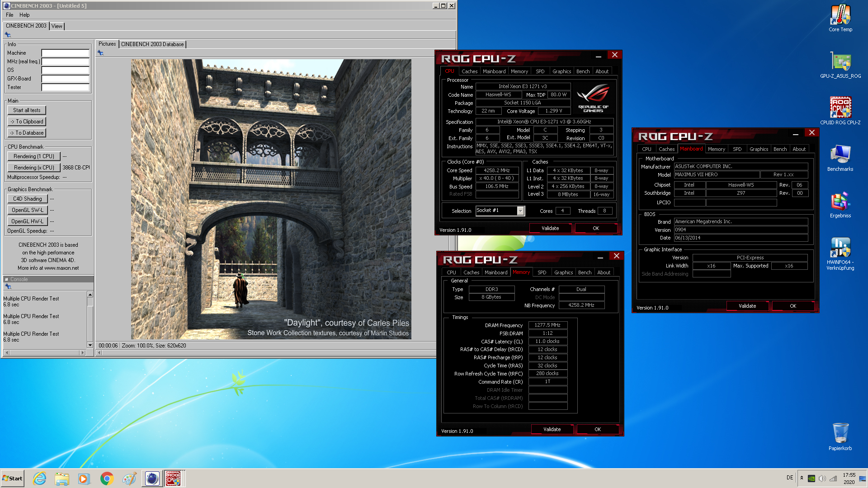The width and height of the screenshot is (868, 488).
Task: Open Windows Explorer from taskbar
Action: (x=62, y=479)
